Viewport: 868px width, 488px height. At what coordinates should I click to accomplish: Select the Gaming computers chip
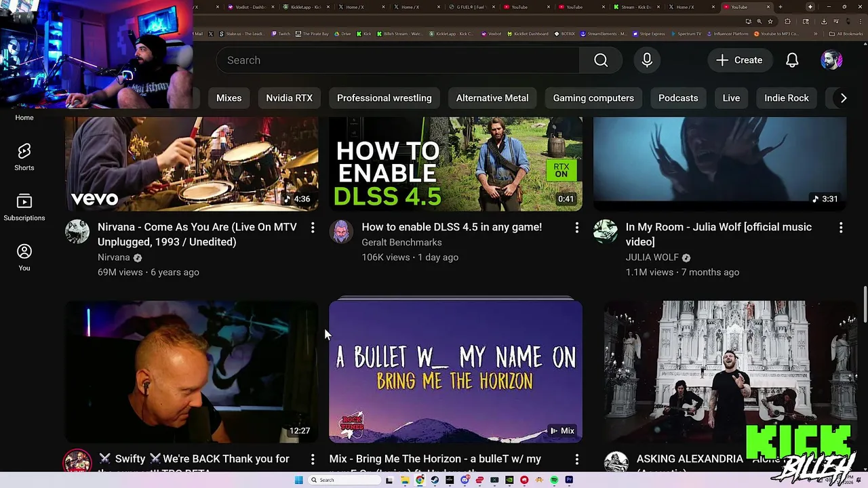pos(593,98)
